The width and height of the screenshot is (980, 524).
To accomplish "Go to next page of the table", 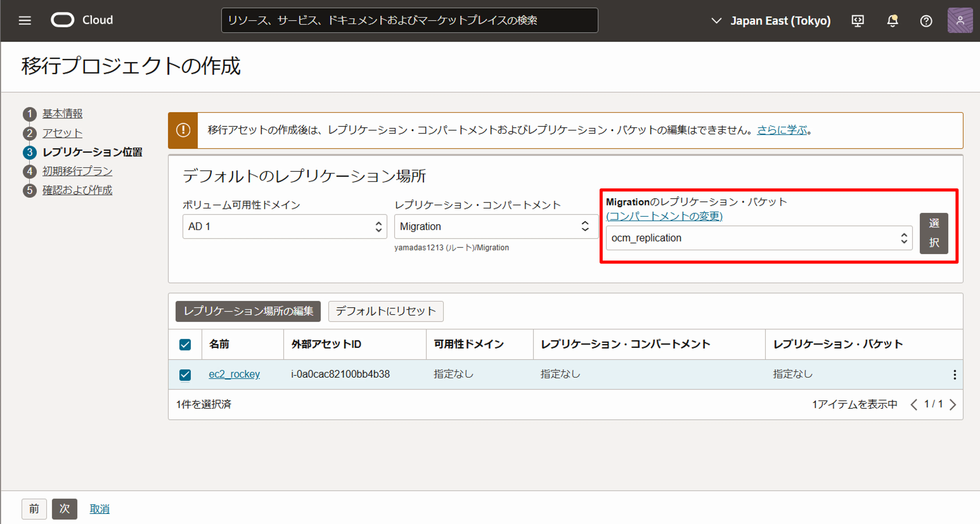I will click(953, 404).
